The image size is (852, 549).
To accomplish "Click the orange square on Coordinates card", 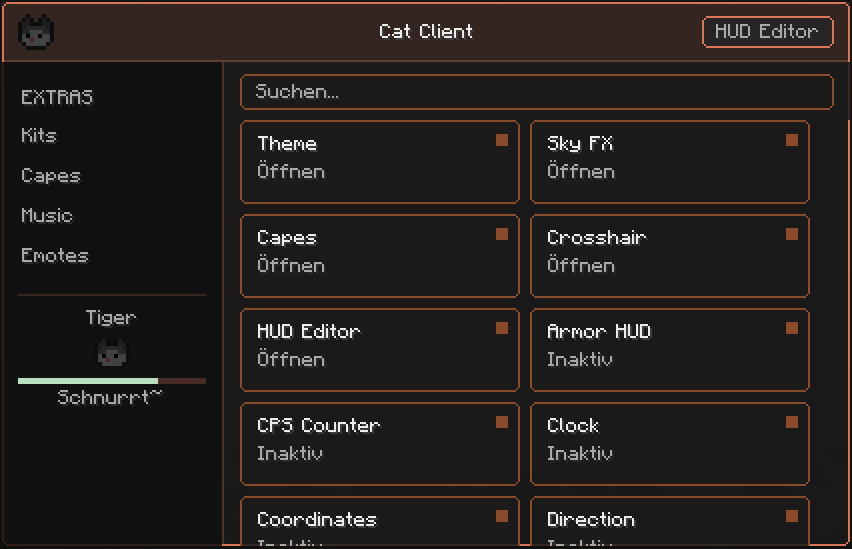I will coord(502,516).
